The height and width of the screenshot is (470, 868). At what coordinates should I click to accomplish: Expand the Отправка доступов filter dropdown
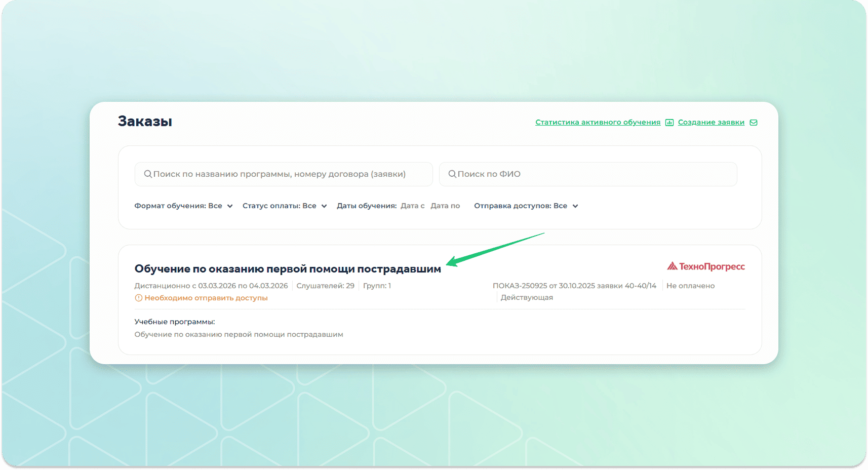526,206
